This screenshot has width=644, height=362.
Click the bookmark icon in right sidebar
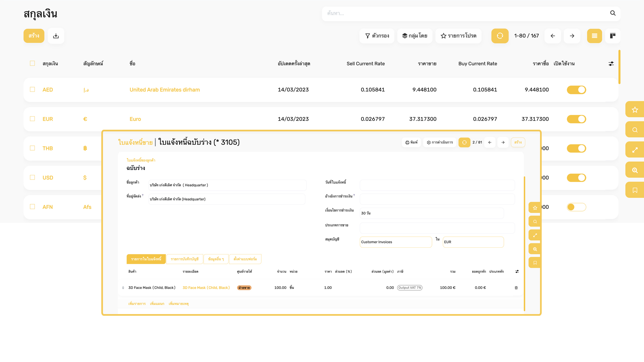[x=635, y=190]
